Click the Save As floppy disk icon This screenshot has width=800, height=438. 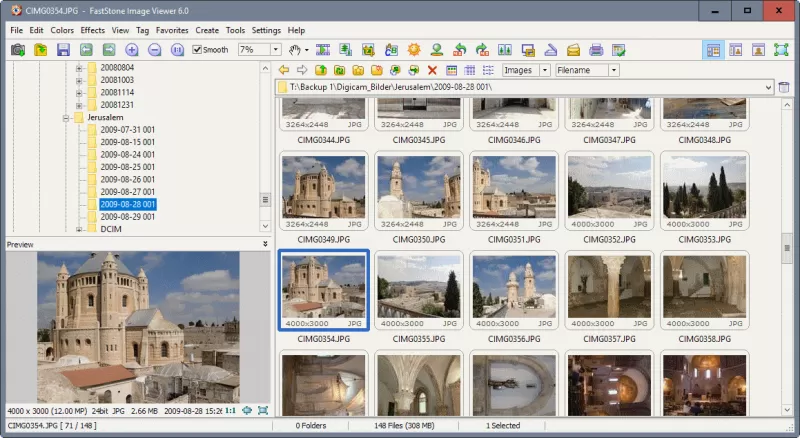63,49
